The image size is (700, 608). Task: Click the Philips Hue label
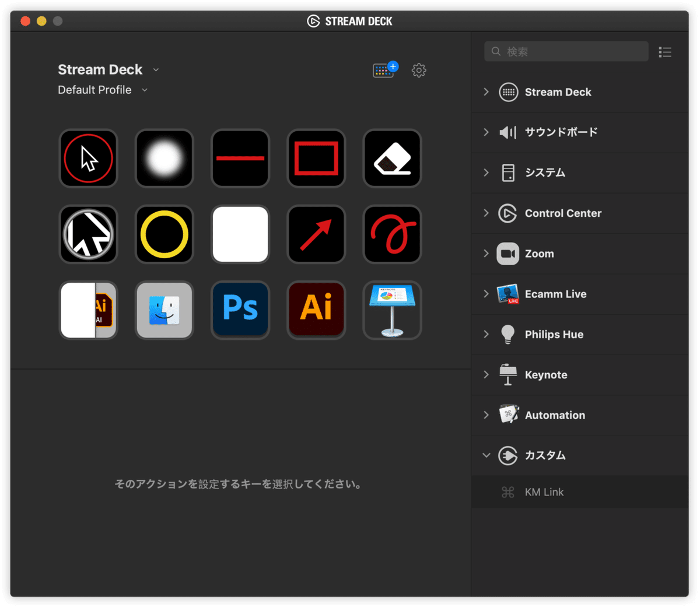[x=554, y=335]
